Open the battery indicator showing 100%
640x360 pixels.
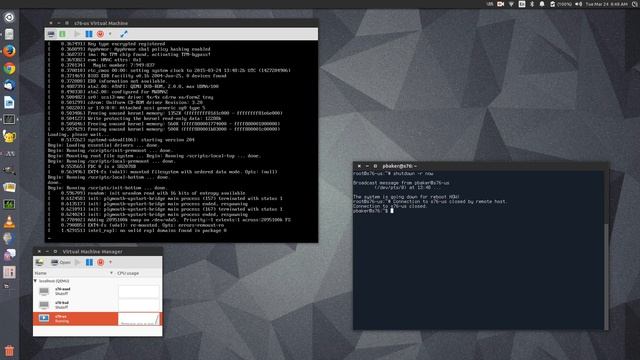561,4
